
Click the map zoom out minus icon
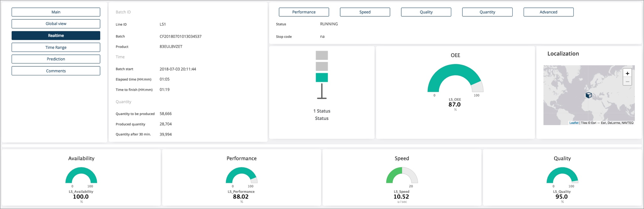627,82
